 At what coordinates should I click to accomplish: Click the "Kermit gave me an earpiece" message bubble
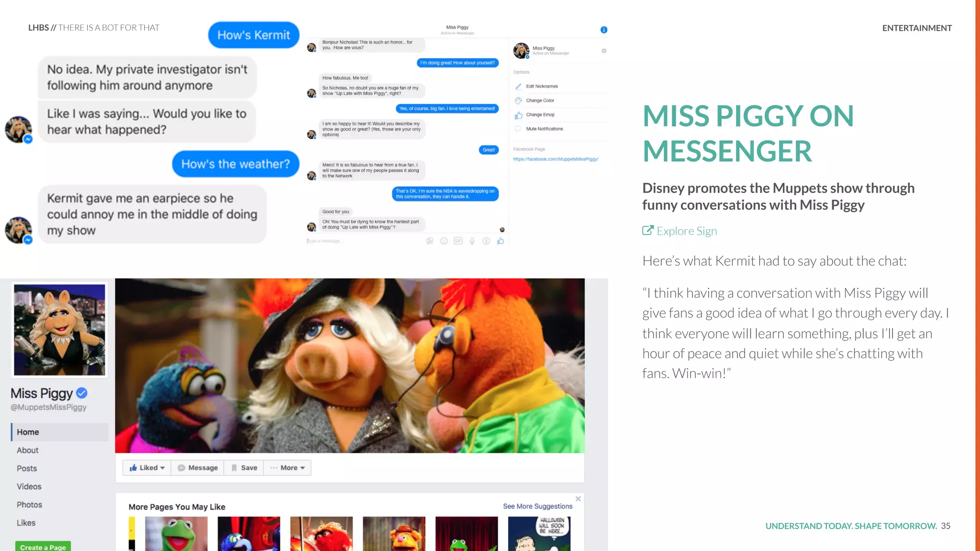(152, 214)
